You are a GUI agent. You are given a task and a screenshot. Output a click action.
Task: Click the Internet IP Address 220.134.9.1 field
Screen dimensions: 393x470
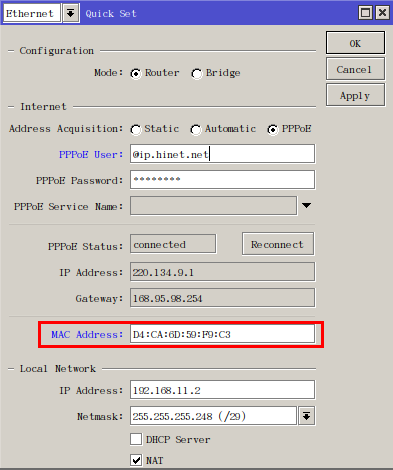pos(222,272)
